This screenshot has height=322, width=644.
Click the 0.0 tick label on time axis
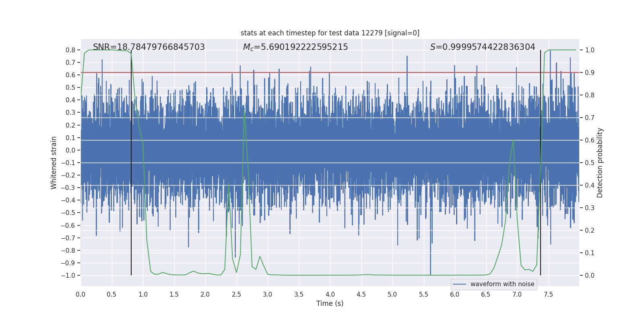pyautogui.click(x=80, y=294)
